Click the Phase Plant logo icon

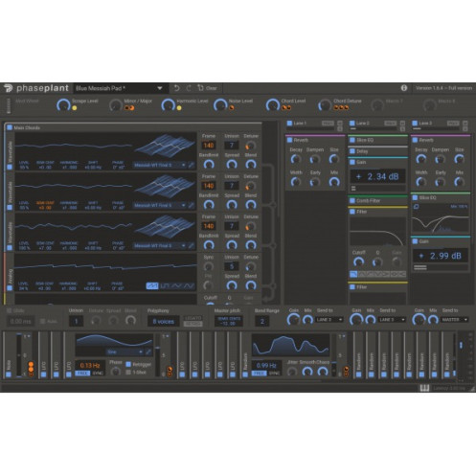click(x=8, y=88)
